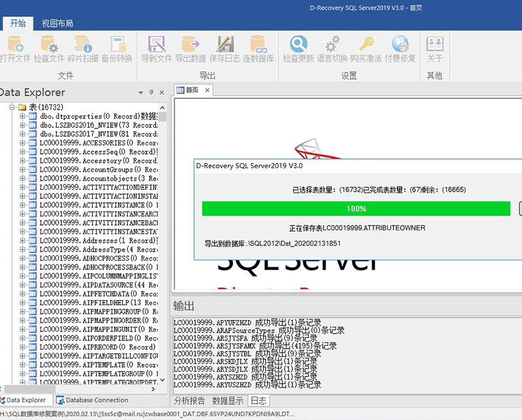The height and width of the screenshot is (420, 522).
Task: Expand the LC00019999.AddressType table node
Action: coord(22,249)
